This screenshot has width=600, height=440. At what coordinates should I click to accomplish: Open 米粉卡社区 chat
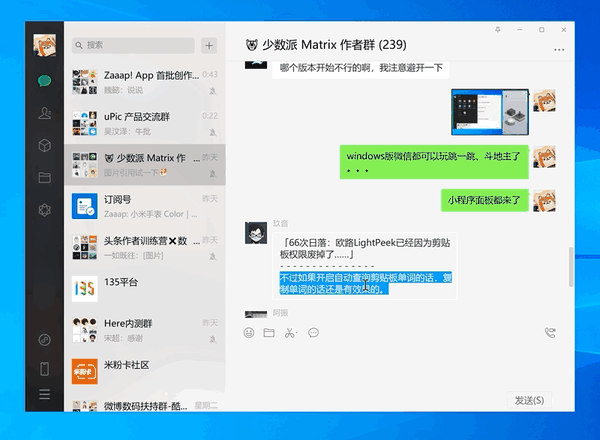tap(145, 372)
